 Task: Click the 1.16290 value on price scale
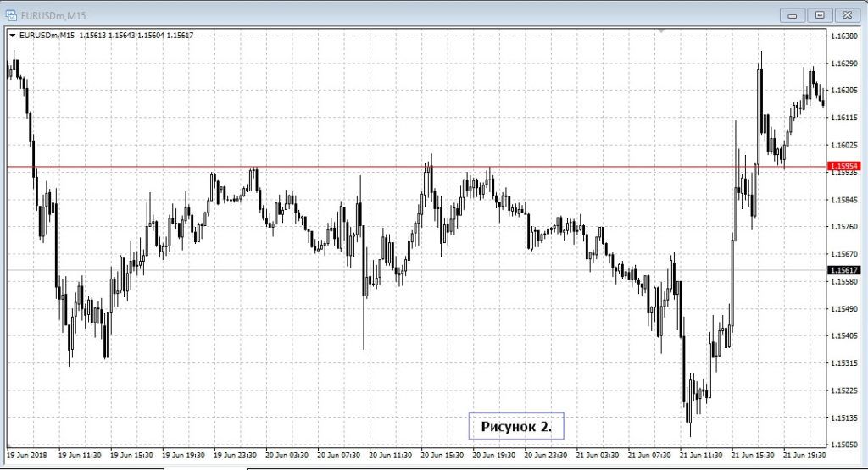tap(845, 64)
